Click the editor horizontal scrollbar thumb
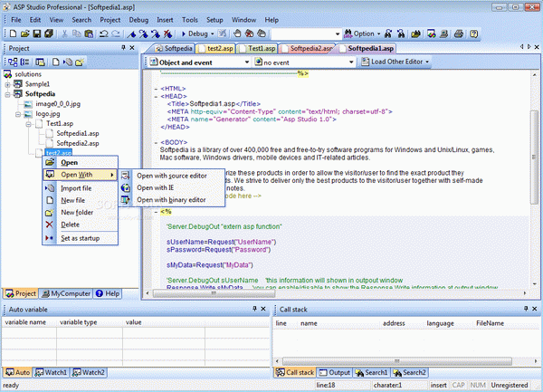Image resolution: width=543 pixels, height=392 pixels. click(214, 293)
